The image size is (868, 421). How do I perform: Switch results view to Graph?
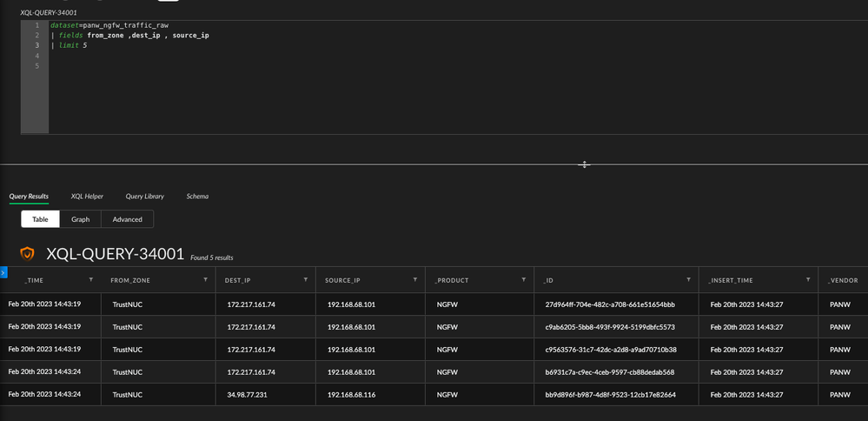point(80,219)
